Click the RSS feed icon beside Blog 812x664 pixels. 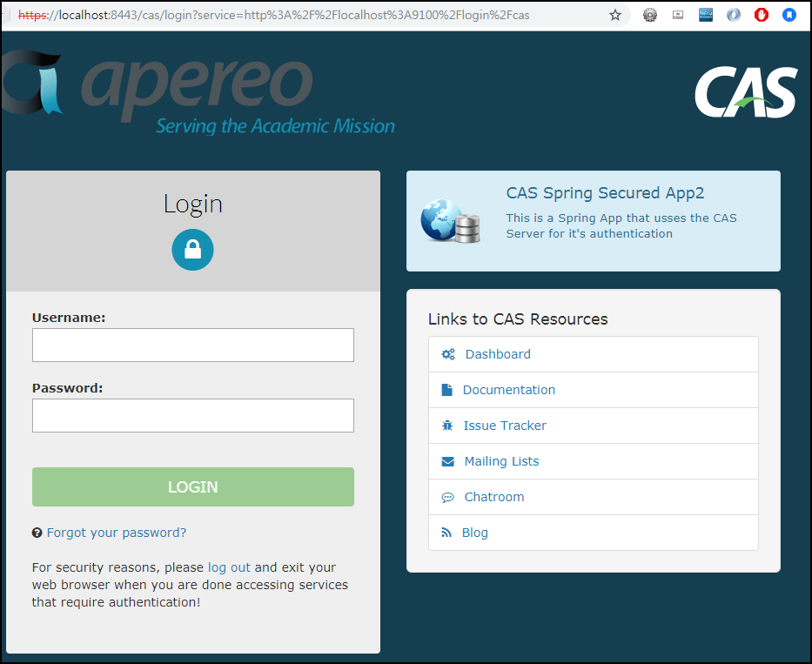pyautogui.click(x=446, y=533)
